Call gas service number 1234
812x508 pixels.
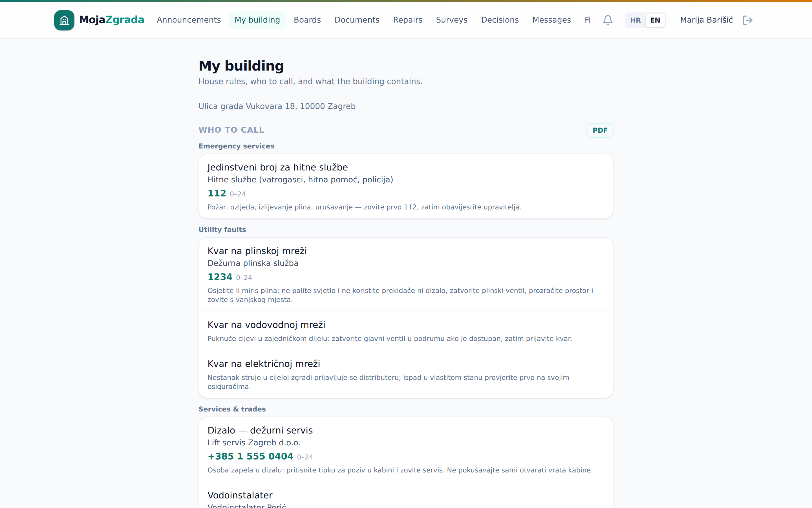[x=220, y=277]
